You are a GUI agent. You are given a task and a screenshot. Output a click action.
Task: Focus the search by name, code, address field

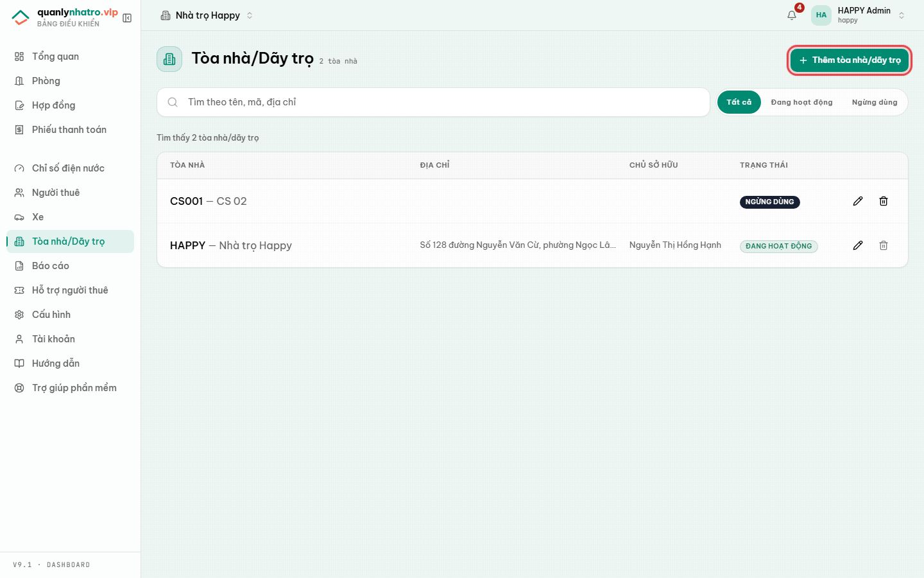coord(433,102)
